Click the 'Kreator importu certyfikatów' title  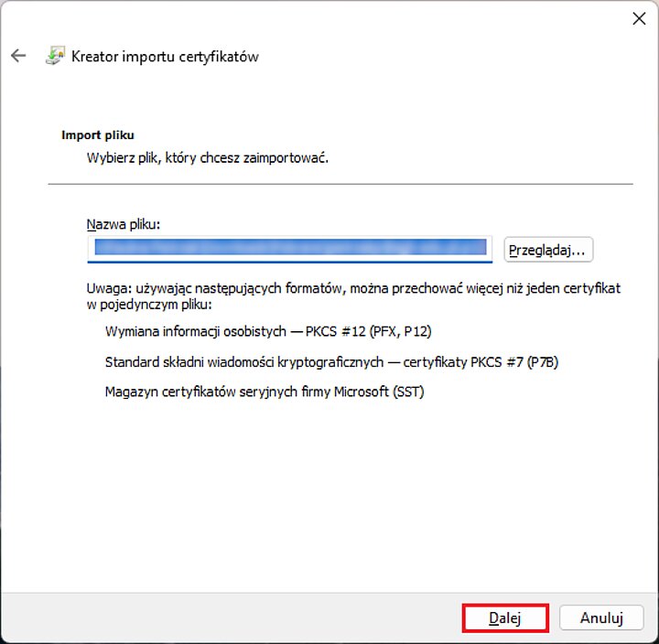click(x=165, y=57)
